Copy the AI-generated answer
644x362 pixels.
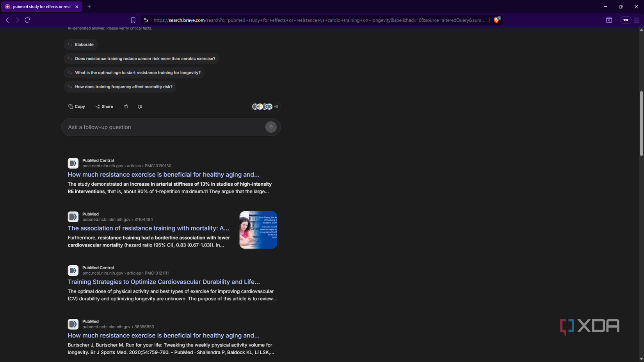coord(76,106)
